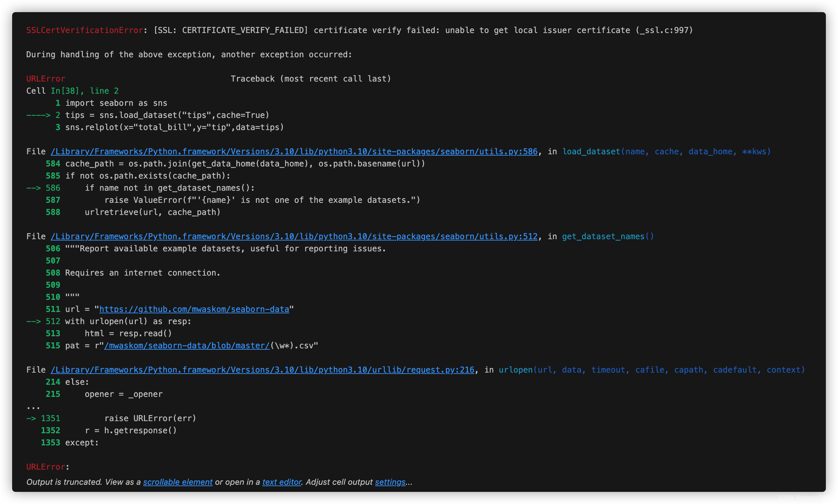This screenshot has width=838, height=504.
Task: View output as a scrollable element
Action: (x=177, y=482)
